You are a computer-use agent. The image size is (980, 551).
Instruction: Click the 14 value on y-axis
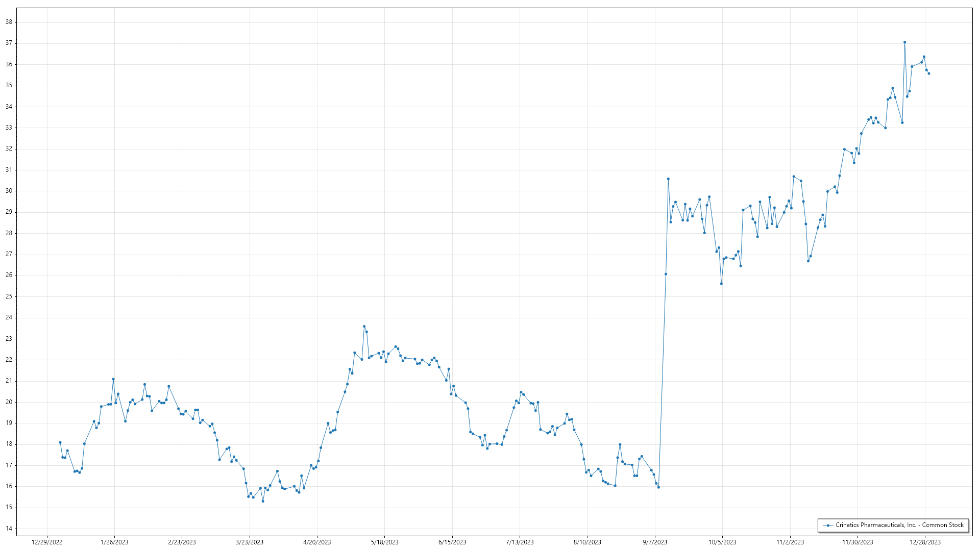point(9,529)
